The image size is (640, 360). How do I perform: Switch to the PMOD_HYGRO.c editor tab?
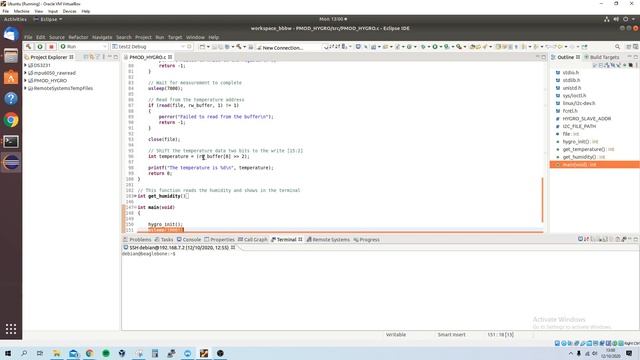[147, 57]
